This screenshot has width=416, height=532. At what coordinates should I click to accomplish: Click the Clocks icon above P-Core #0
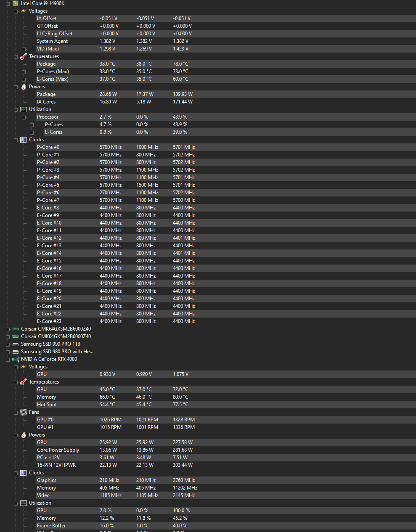24,140
